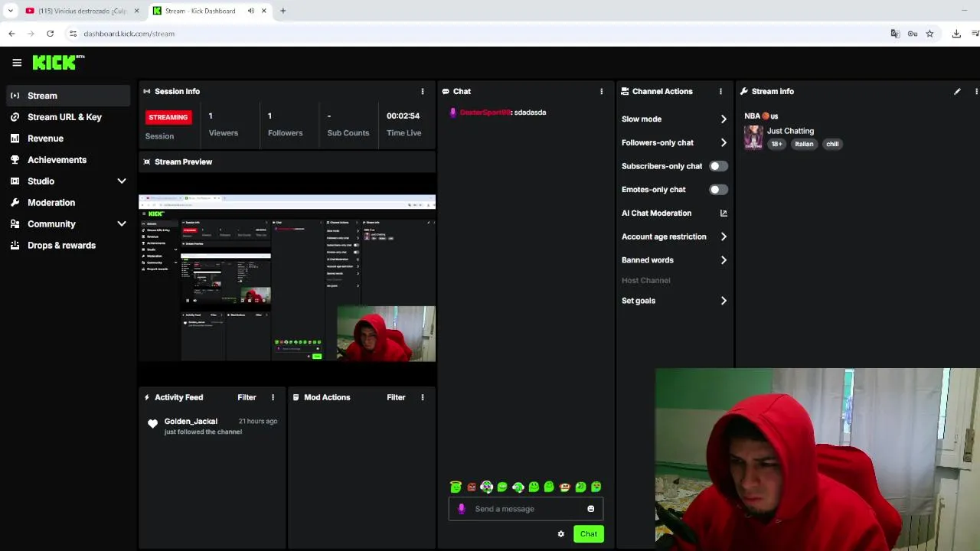980x551 pixels.
Task: Click the AI Chat Moderation link
Action: (x=656, y=213)
